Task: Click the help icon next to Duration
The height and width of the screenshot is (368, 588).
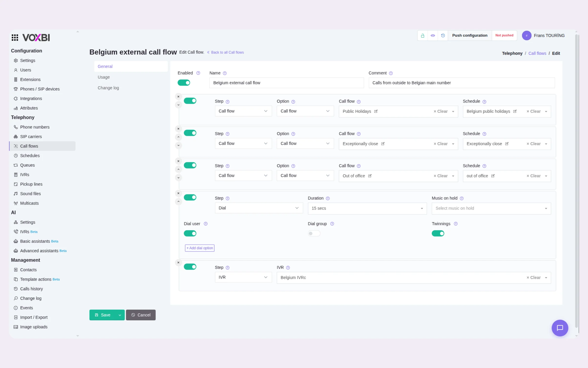Action: (x=328, y=198)
